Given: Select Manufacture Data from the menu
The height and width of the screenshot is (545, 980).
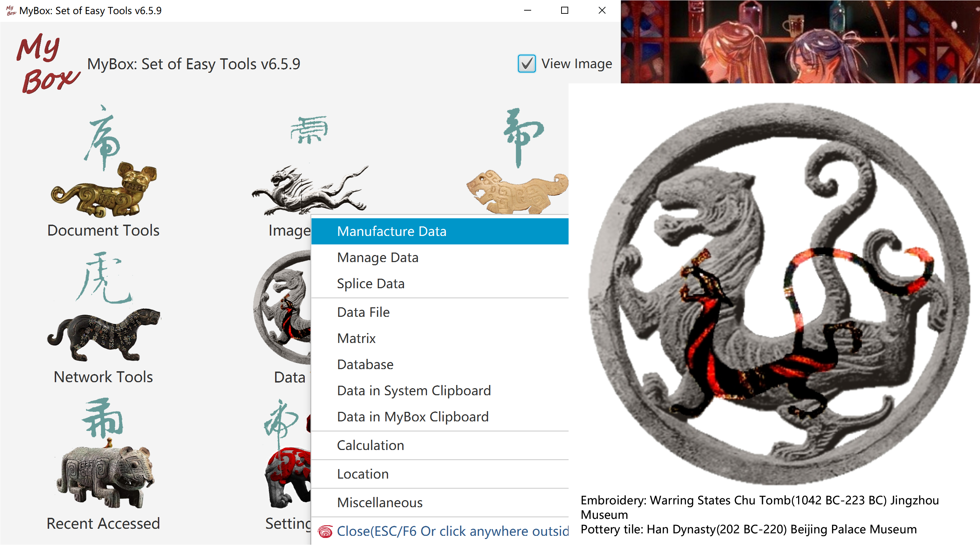Looking at the screenshot, I should [x=440, y=231].
